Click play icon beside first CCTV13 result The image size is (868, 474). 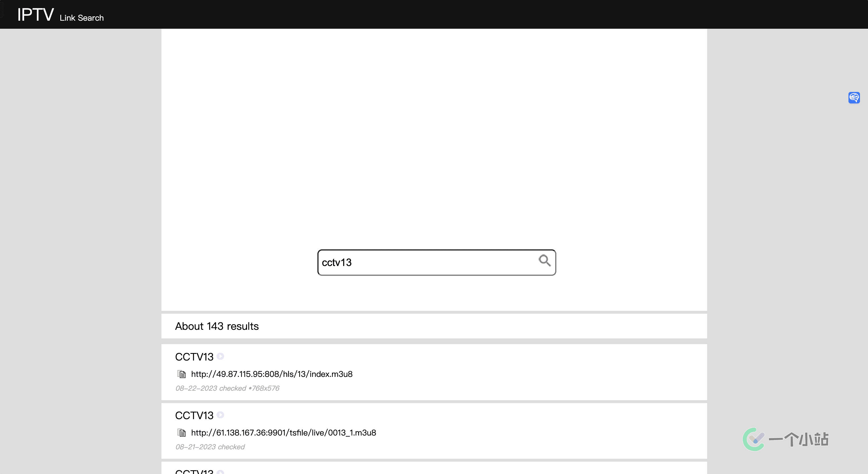click(220, 356)
